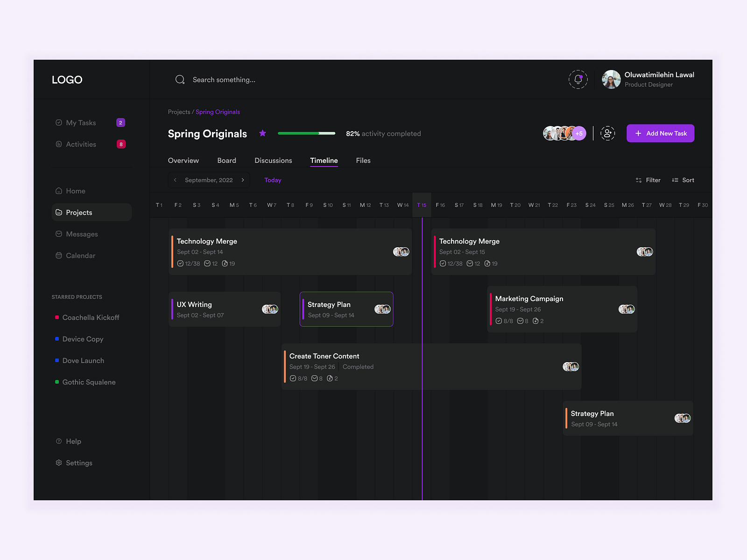Click the Add New Task button
Viewport: 747px width, 560px height.
point(660,133)
